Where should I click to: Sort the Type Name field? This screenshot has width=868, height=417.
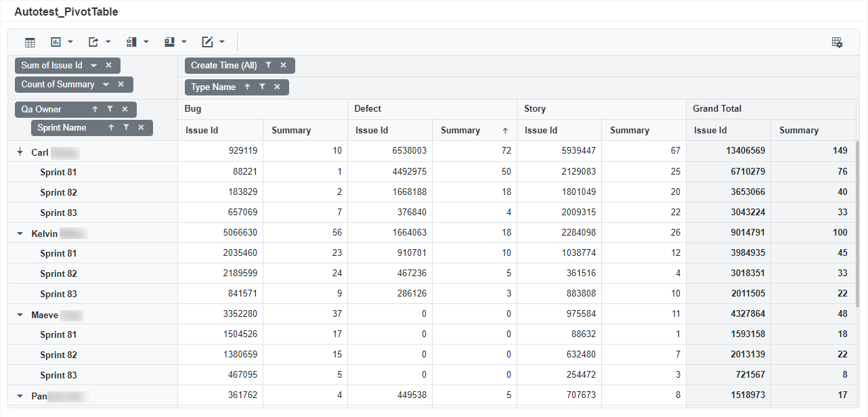tap(247, 87)
